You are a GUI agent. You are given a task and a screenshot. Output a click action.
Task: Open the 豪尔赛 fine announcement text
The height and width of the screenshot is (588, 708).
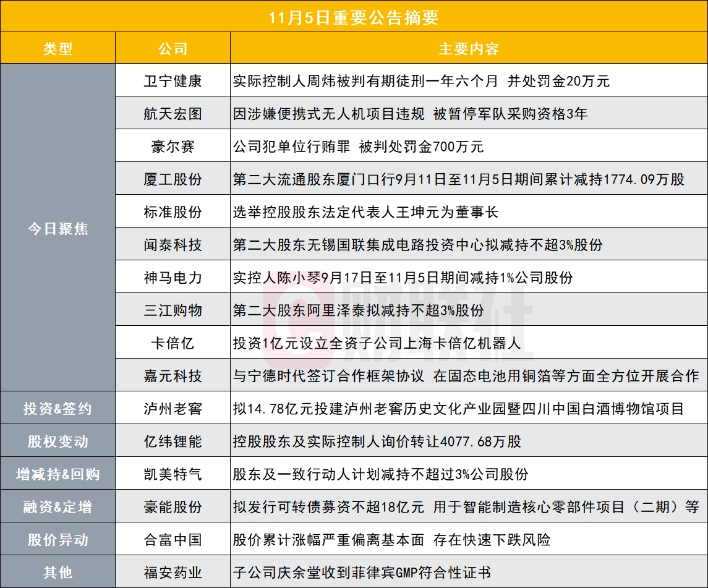359,147
